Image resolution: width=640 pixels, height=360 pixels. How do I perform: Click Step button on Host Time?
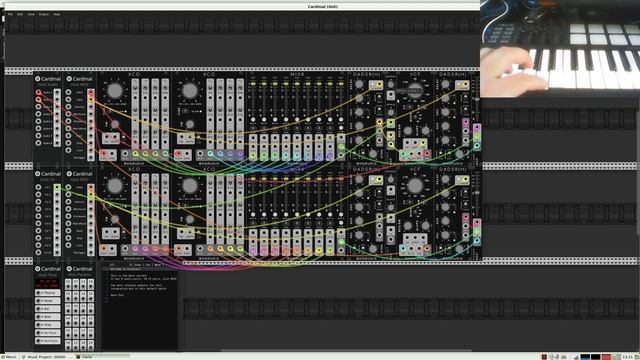48,324
